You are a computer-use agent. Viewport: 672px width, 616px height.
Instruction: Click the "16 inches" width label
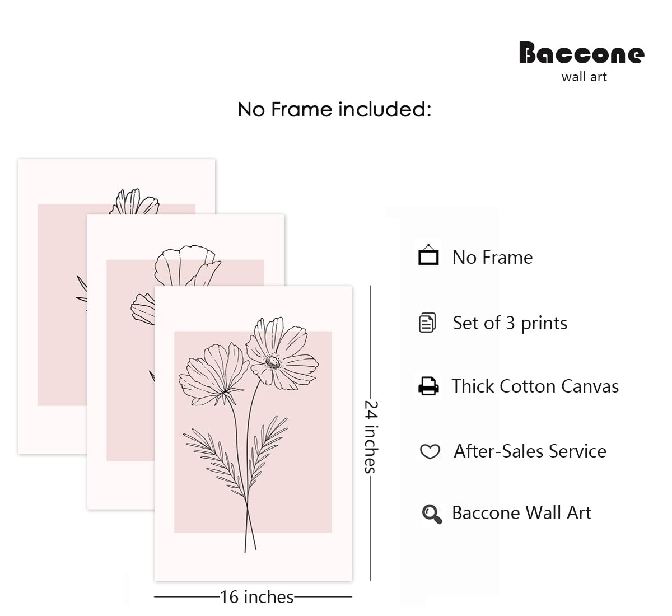256,597
